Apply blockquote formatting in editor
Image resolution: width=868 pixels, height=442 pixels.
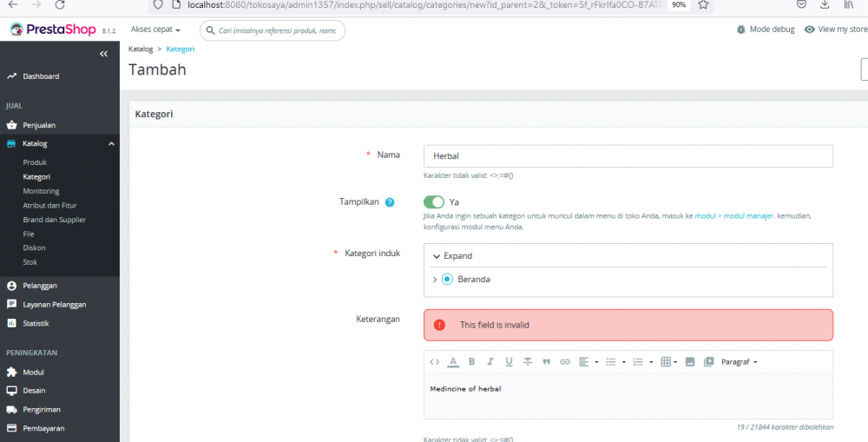coord(546,362)
